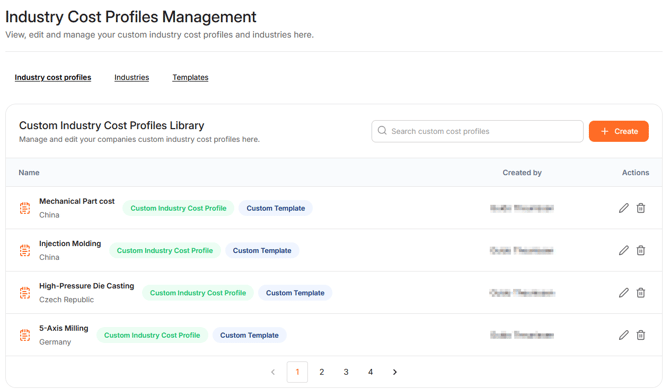Click Custom Template tag on High-Pressure Die Casting
The height and width of the screenshot is (389, 670).
[295, 293]
